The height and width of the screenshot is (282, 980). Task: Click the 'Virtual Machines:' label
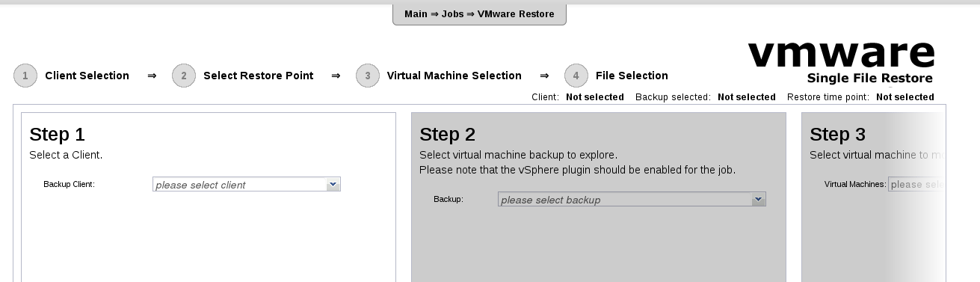point(855,184)
